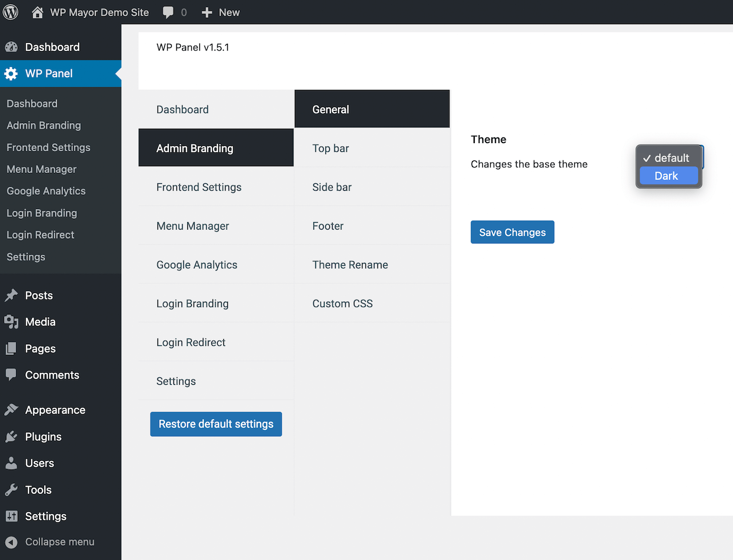Open WP Panel main menu item
Screen dimensions: 733x560
(x=61, y=73)
